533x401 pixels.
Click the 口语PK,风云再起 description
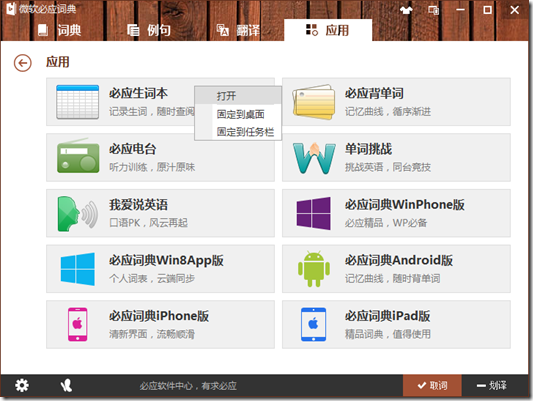click(148, 223)
